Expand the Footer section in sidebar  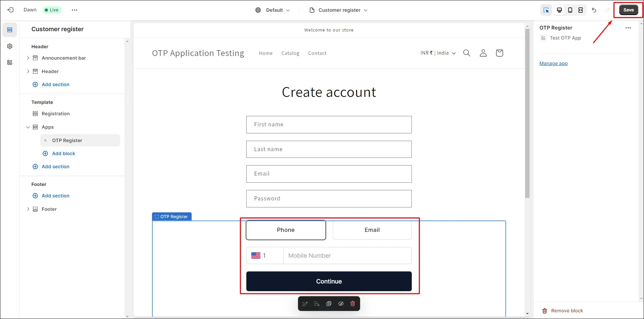[x=28, y=209]
